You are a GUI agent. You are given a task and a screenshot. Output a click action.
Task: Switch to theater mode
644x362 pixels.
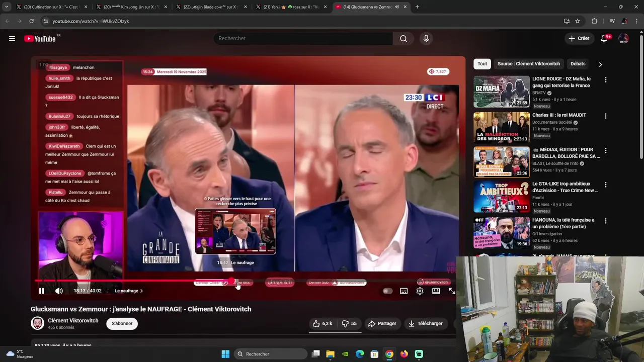(x=436, y=291)
